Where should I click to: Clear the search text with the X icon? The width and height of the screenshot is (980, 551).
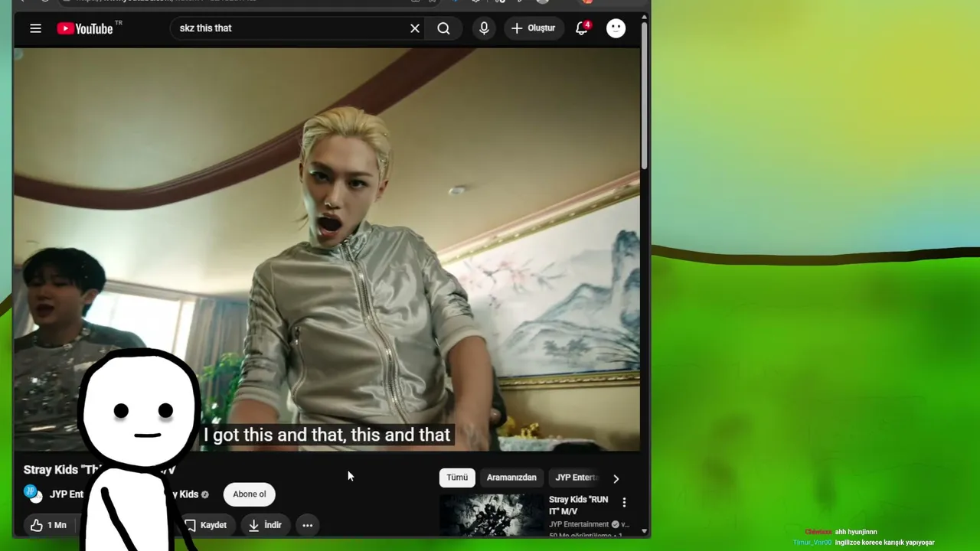click(x=415, y=28)
